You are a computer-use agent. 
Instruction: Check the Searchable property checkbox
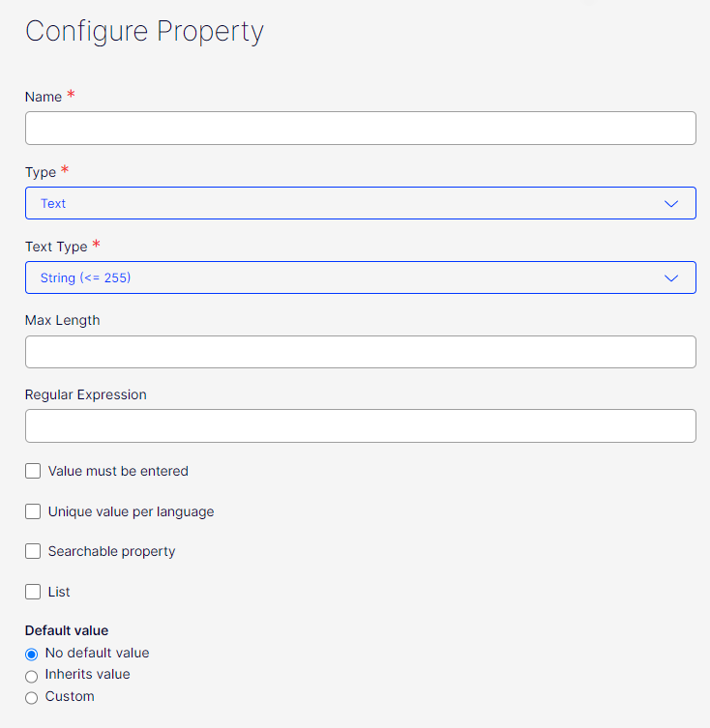pos(33,551)
